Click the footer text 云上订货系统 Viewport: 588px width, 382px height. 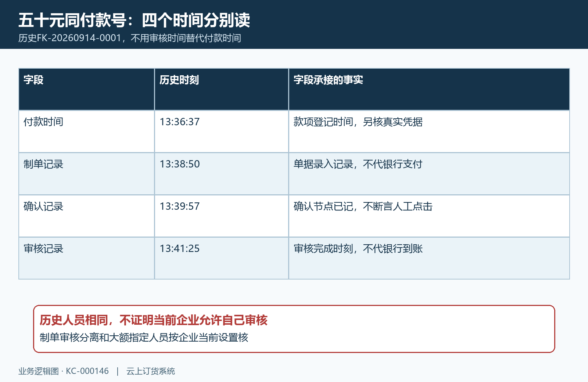[151, 371]
